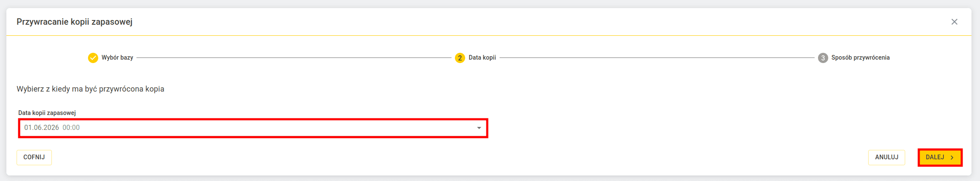
Task: Select the Data kopii step label
Action: click(x=482, y=57)
